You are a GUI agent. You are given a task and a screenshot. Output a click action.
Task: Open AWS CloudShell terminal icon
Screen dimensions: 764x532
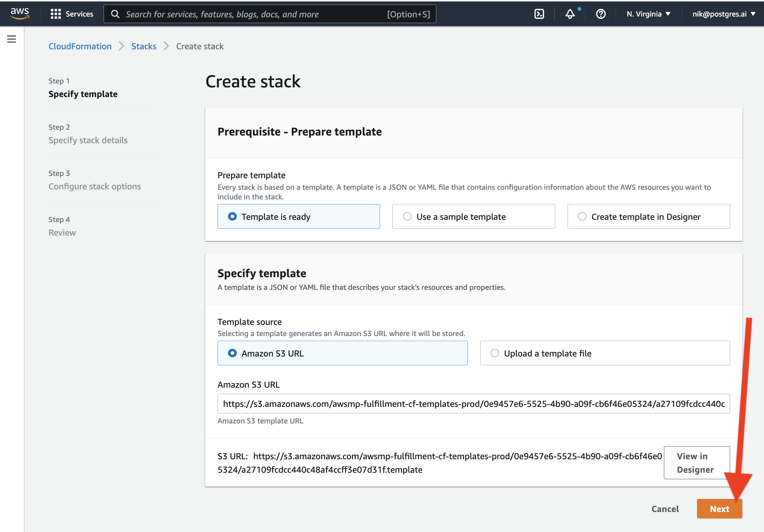539,14
